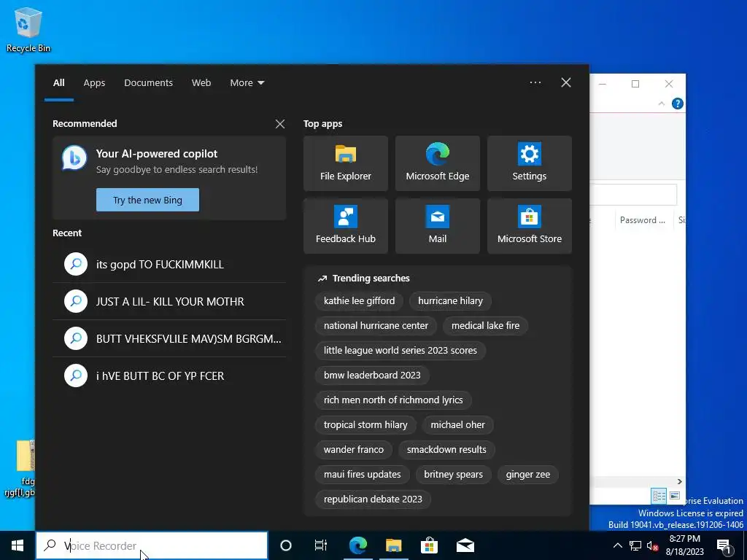The width and height of the screenshot is (747, 560).
Task: Click the network icon in system tray
Action: 635,545
